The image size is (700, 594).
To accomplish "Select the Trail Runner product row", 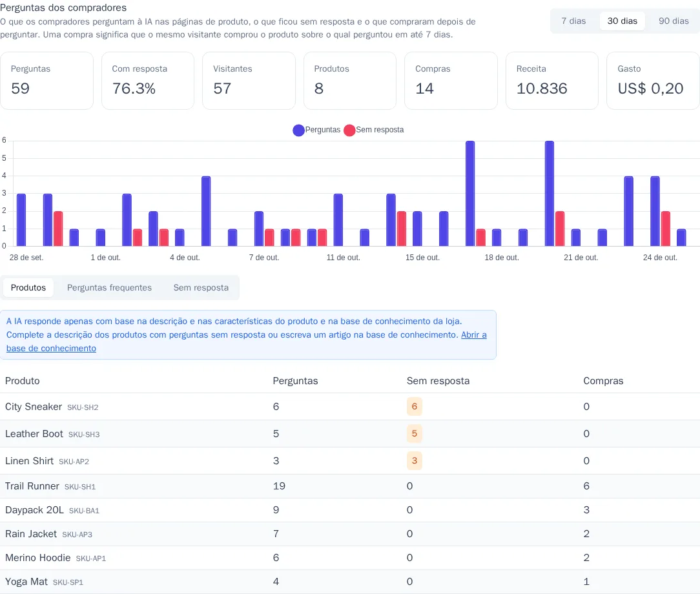I will pos(350,486).
